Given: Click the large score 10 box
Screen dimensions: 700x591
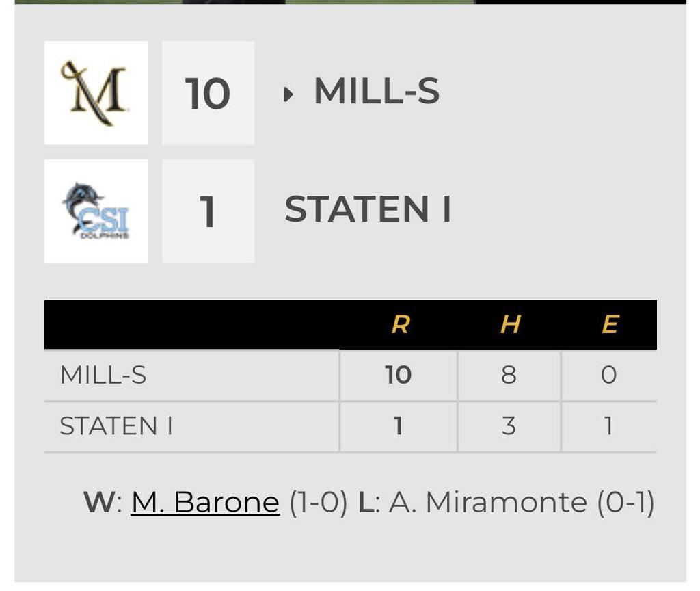Looking at the screenshot, I should tap(208, 93).
